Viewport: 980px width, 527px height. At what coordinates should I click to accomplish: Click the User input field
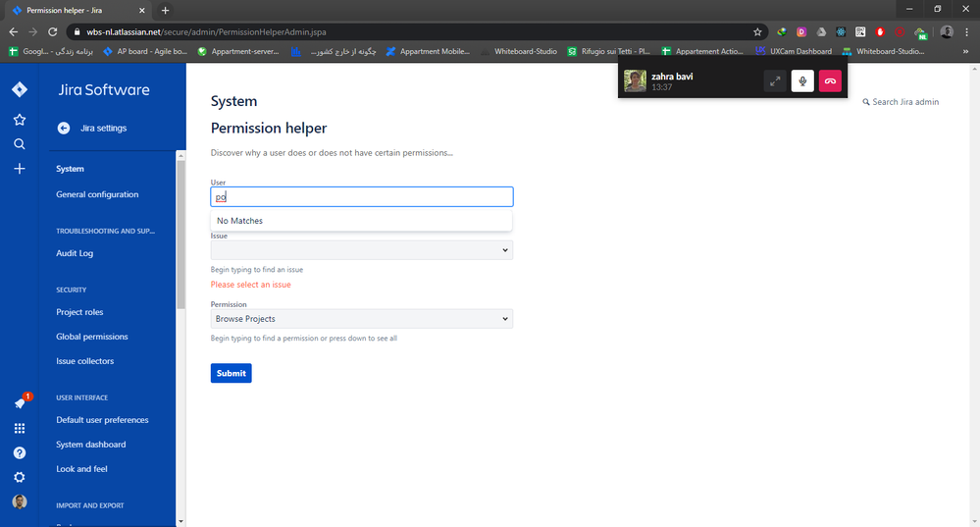pyautogui.click(x=362, y=197)
